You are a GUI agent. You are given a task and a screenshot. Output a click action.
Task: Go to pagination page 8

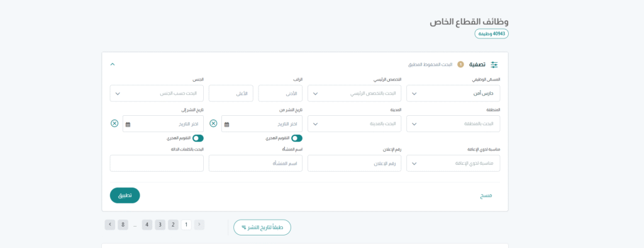(123, 225)
